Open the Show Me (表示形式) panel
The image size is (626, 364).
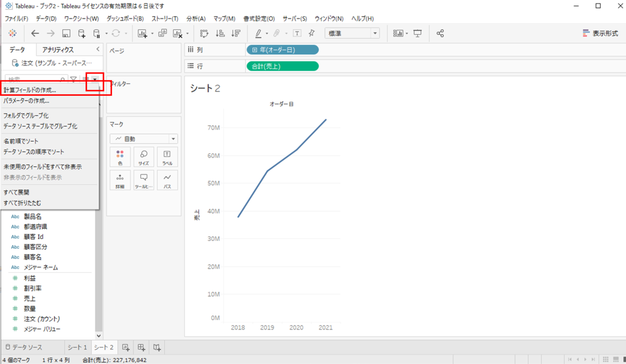pos(599,33)
